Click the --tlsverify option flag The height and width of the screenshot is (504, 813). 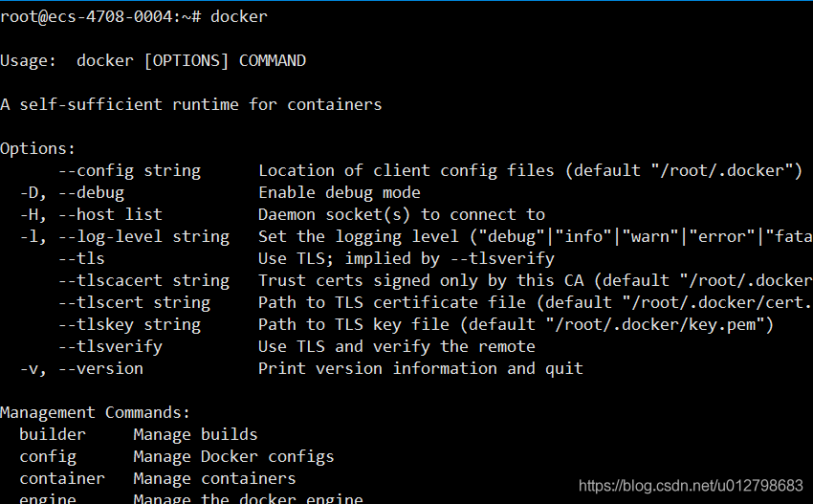click(110, 346)
